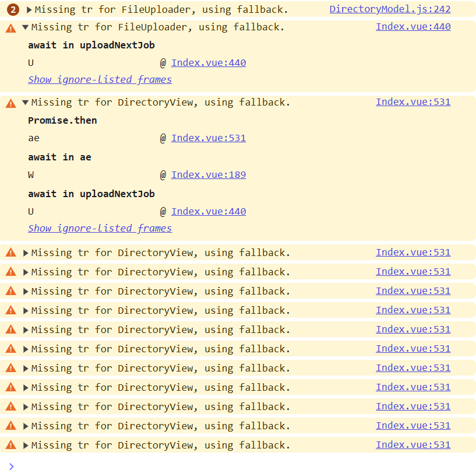
Task: Open the DirectoryModel.js:242 source link
Action: click(390, 9)
